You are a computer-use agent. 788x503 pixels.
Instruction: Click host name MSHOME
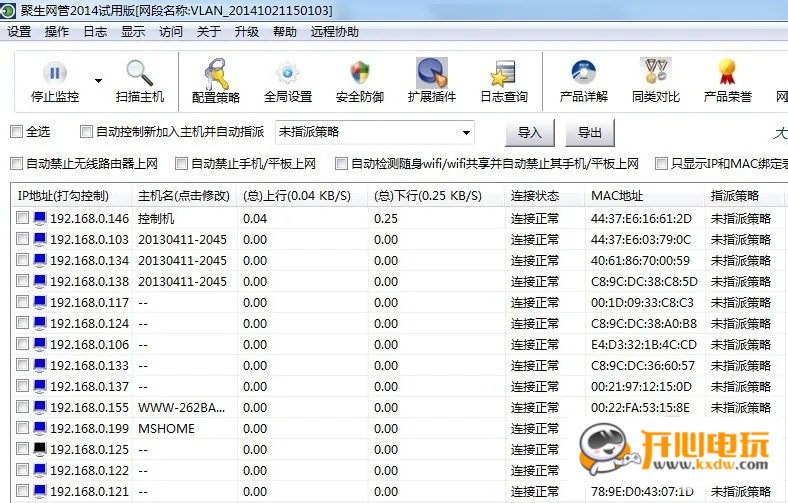(166, 429)
